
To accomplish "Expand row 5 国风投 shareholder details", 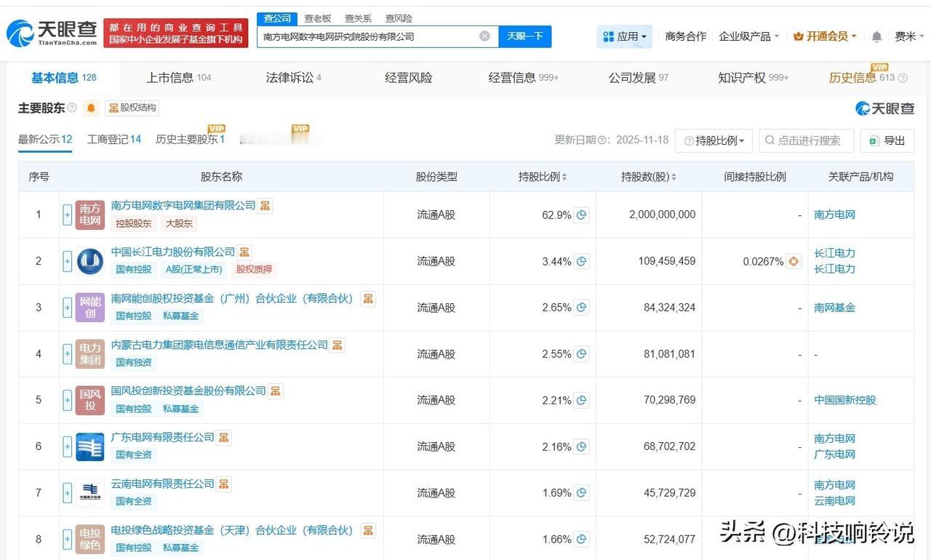I will [68, 400].
